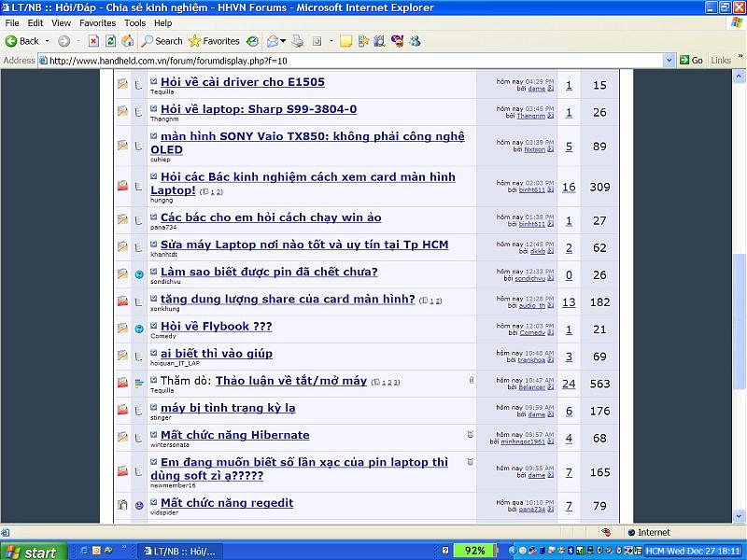Open the View menu
The image size is (747, 560).
[61, 22]
